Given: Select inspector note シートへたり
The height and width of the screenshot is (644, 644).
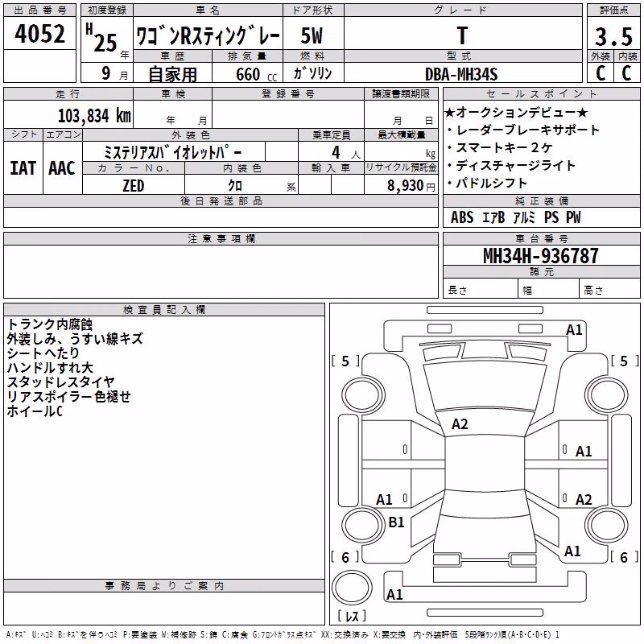Looking at the screenshot, I should point(43,353).
